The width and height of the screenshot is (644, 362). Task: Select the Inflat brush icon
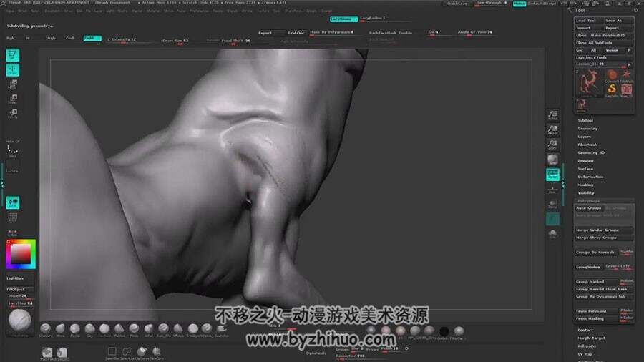[149, 329]
